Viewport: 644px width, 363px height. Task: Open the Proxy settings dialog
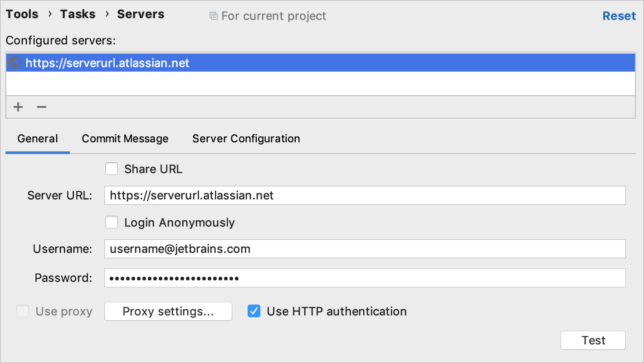[x=168, y=311]
